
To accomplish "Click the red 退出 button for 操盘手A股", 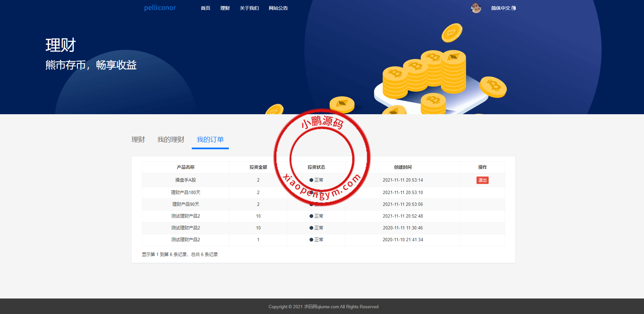I will (483, 180).
